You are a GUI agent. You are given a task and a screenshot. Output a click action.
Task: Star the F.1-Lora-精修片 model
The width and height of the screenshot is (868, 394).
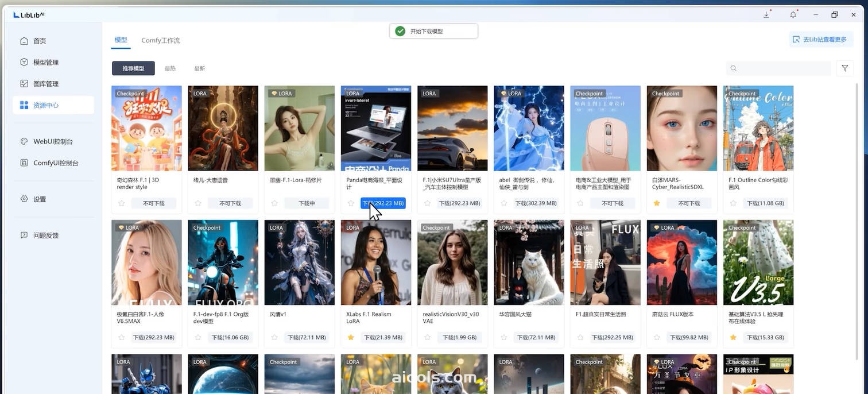coord(274,203)
